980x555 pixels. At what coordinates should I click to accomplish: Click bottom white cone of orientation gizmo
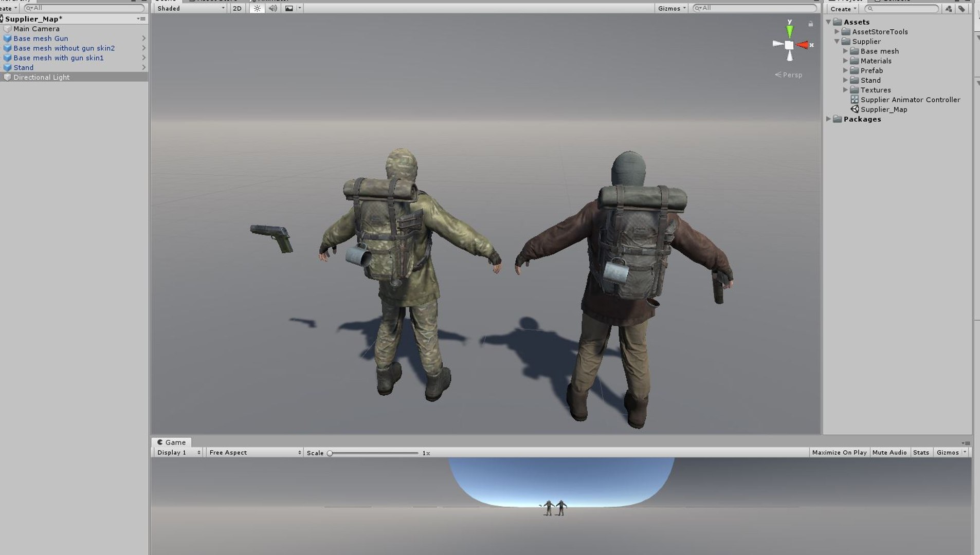pos(790,56)
